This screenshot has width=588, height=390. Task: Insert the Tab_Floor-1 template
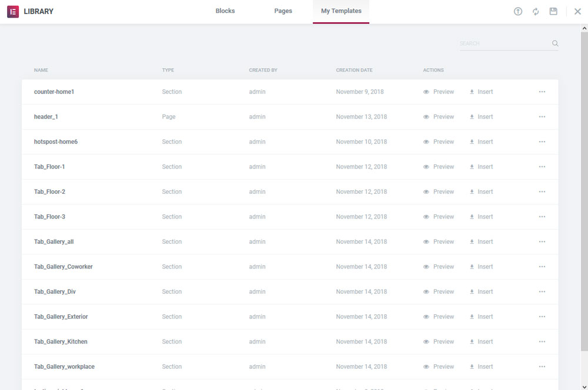point(482,167)
